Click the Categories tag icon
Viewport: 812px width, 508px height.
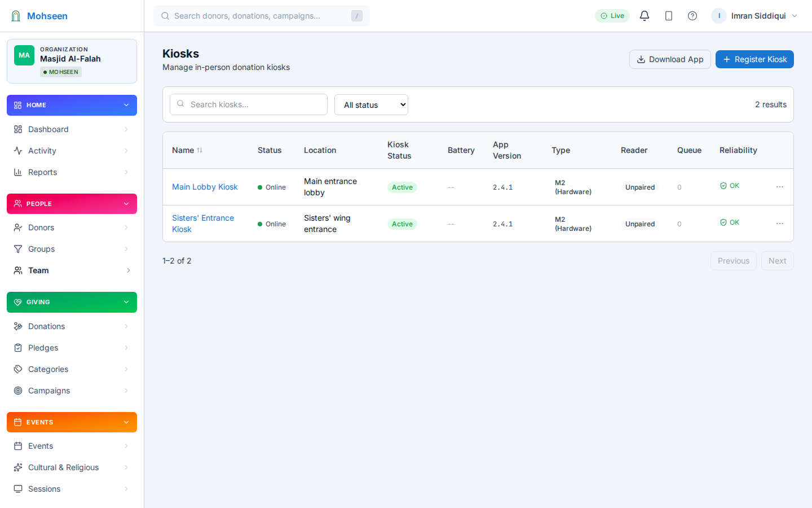(18, 369)
